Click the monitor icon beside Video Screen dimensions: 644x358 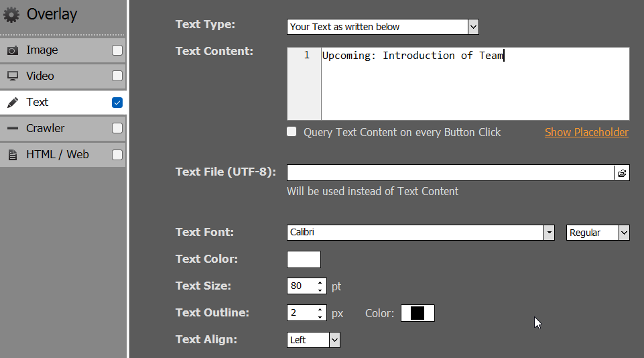coord(13,76)
